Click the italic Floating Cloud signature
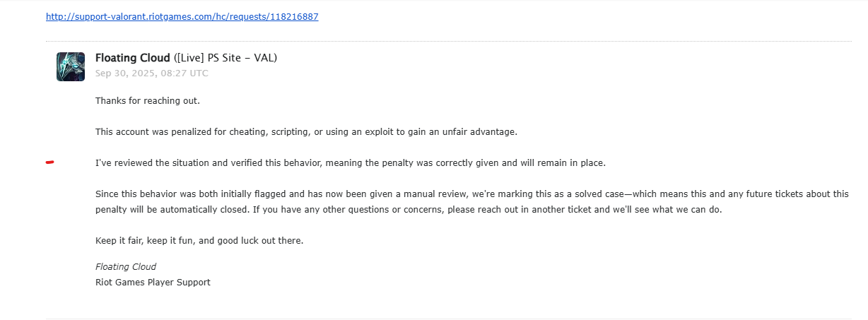 (x=126, y=267)
